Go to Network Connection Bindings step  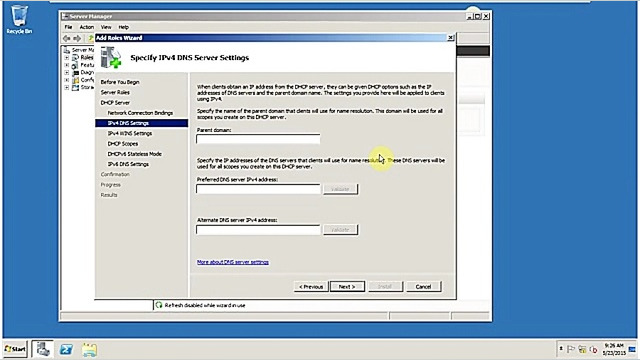click(x=140, y=113)
